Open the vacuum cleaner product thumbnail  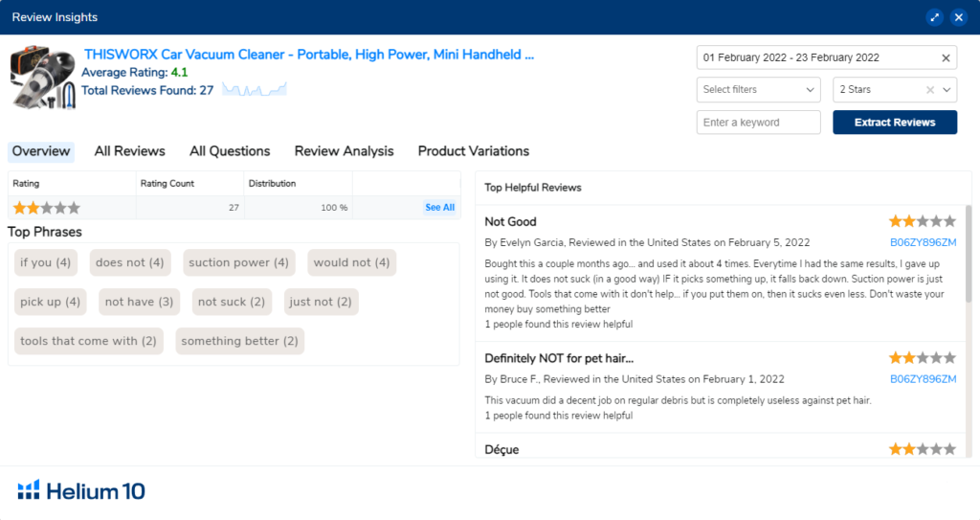point(42,79)
